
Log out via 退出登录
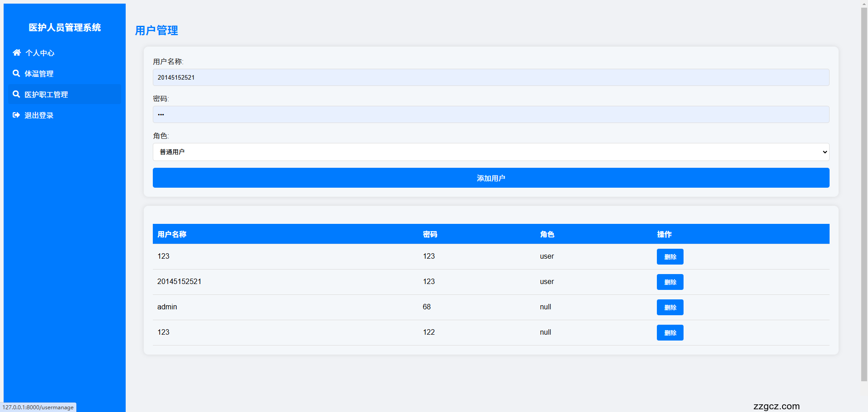tap(39, 115)
